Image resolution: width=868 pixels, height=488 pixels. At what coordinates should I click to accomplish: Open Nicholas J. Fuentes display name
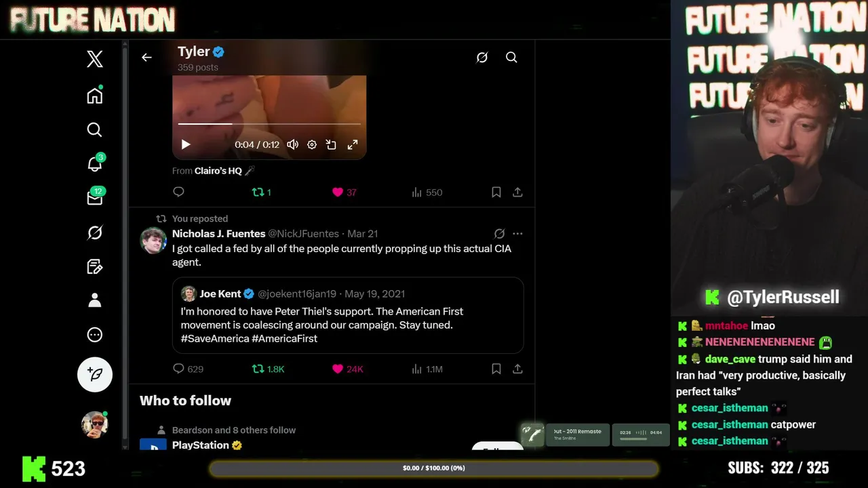click(218, 233)
